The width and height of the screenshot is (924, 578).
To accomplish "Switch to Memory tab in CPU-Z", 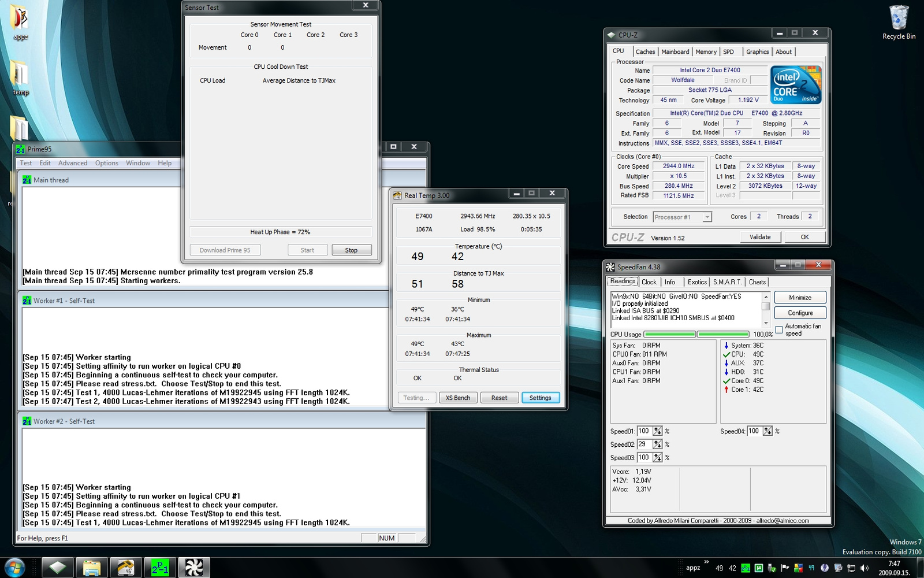I will 706,52.
